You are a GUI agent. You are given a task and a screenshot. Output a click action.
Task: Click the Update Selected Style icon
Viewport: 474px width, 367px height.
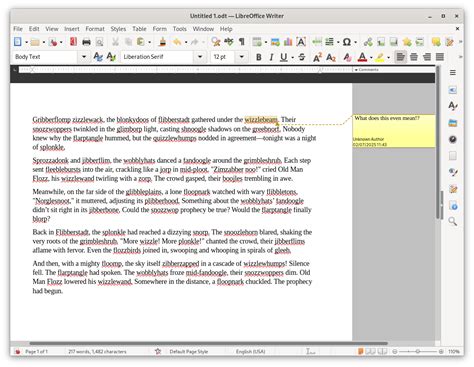point(98,57)
